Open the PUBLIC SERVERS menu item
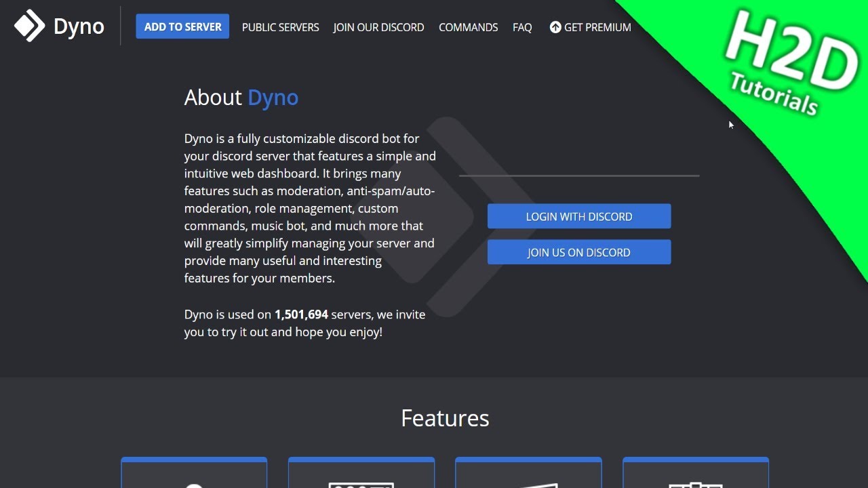868x488 pixels. pos(280,28)
